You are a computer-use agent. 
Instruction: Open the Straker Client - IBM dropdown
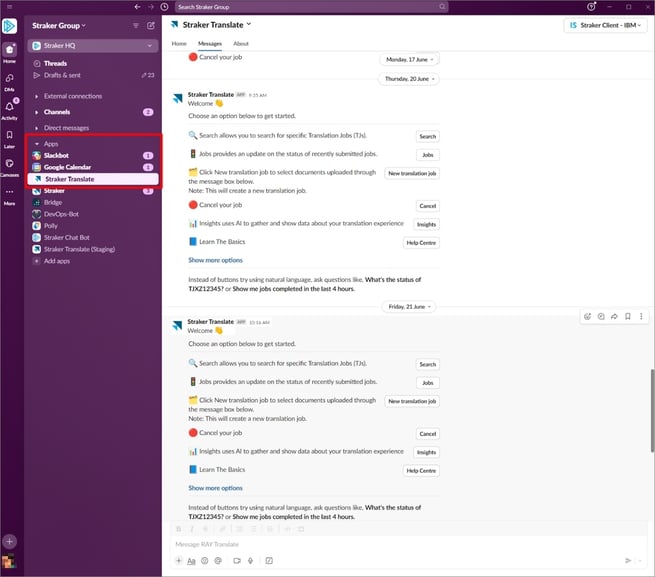pos(605,25)
